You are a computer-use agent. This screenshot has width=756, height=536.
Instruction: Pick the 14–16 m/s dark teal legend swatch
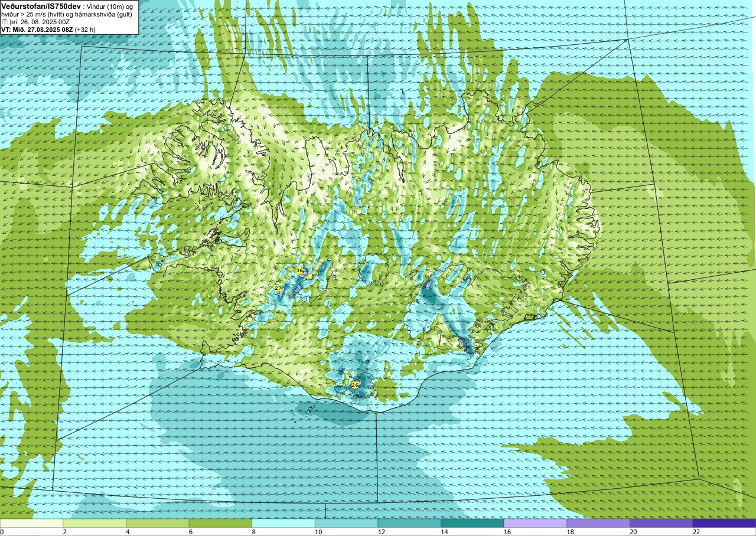[x=472, y=523]
